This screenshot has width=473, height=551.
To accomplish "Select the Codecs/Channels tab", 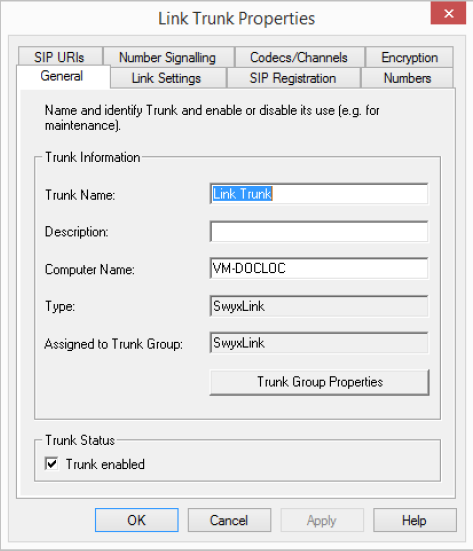I will coord(299,57).
